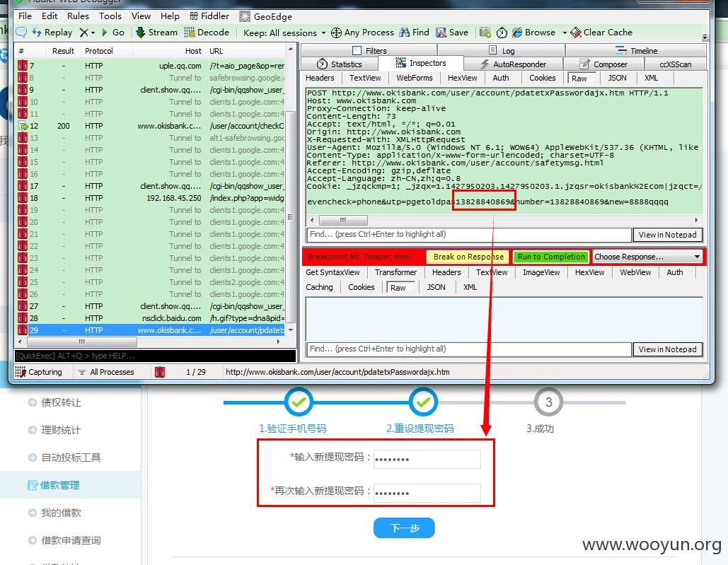Toggle Capturing in the status bar
728x565 pixels.
click(x=39, y=372)
